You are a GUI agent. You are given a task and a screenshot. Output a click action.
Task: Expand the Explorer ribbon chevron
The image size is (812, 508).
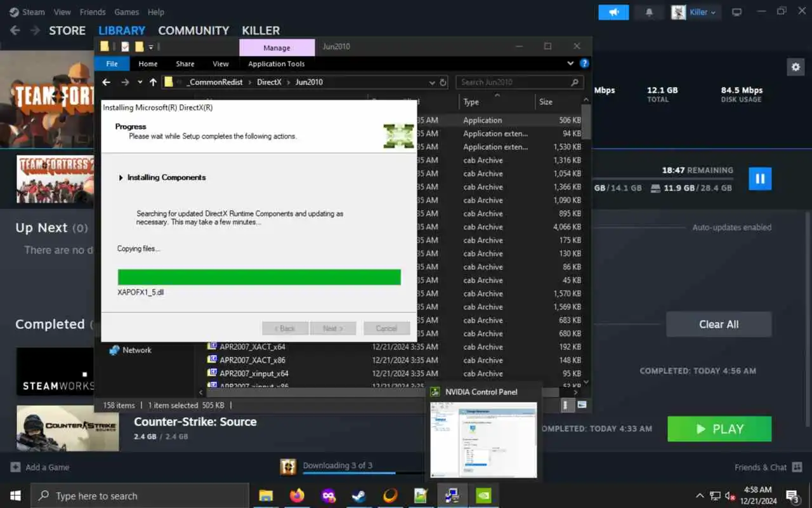(x=570, y=63)
